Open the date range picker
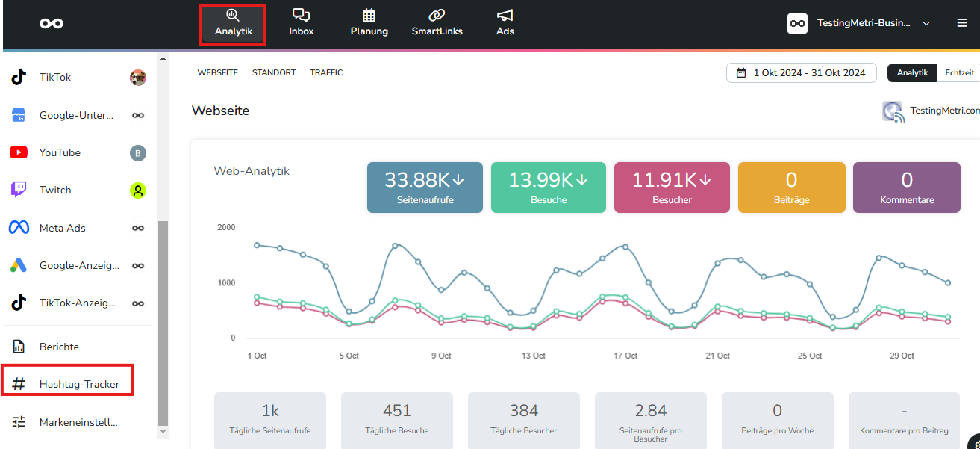Image resolution: width=980 pixels, height=449 pixels. pos(801,72)
